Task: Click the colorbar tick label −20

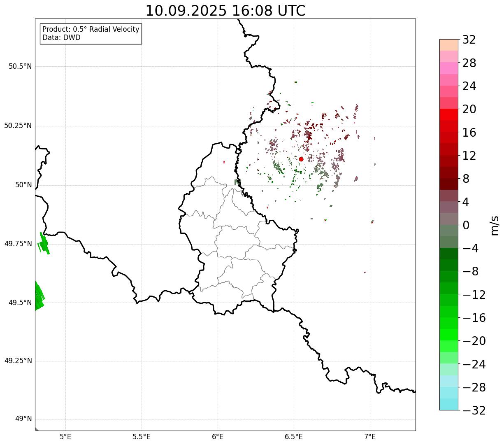Action: click(474, 341)
